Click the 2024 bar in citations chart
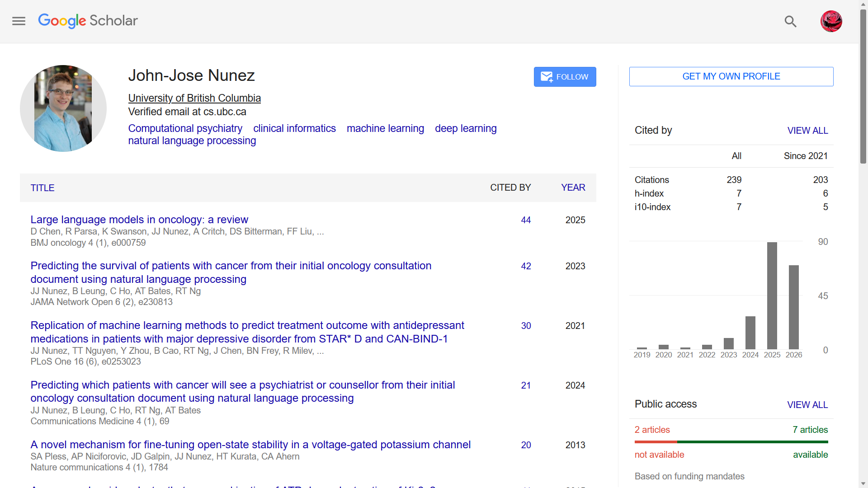The height and width of the screenshot is (488, 868). [750, 333]
